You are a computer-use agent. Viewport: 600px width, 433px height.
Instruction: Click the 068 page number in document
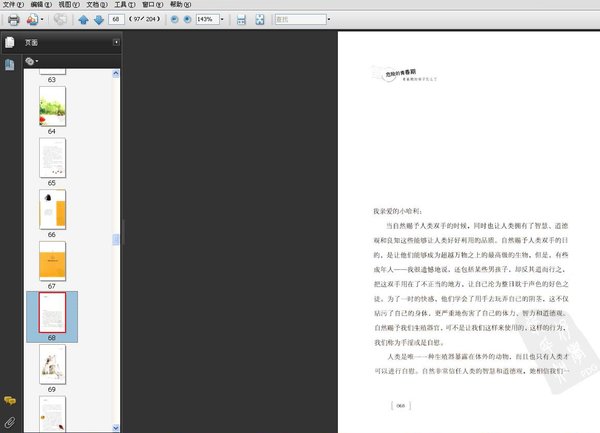tap(401, 406)
